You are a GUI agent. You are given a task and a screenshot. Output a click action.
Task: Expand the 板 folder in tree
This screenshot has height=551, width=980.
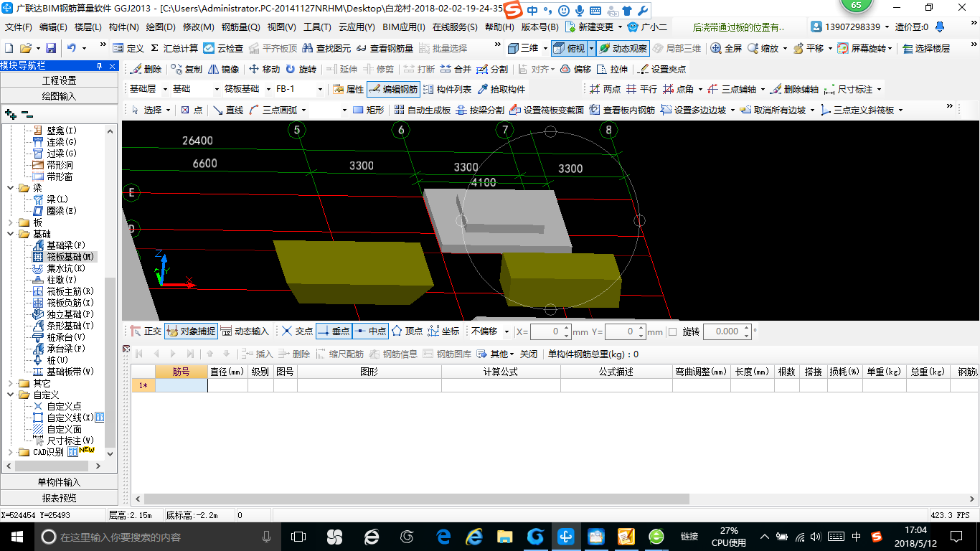(x=11, y=222)
